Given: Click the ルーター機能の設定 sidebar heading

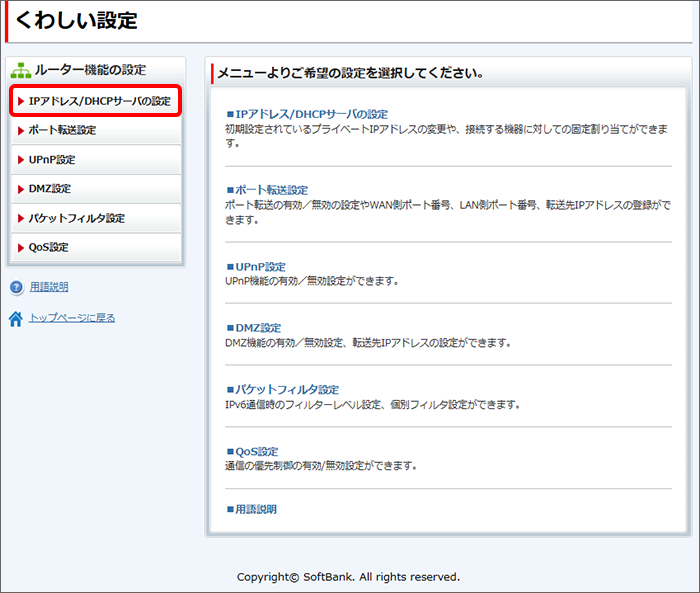Looking at the screenshot, I should [90, 70].
